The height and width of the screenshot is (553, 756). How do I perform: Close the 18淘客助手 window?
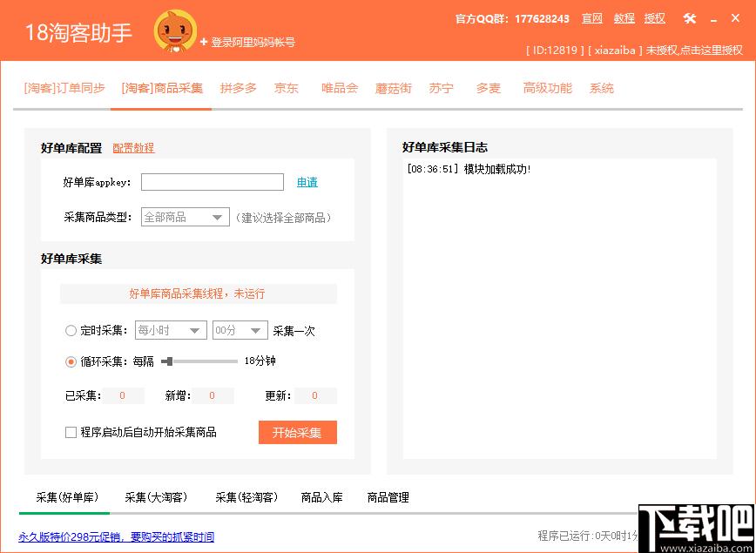(x=735, y=18)
